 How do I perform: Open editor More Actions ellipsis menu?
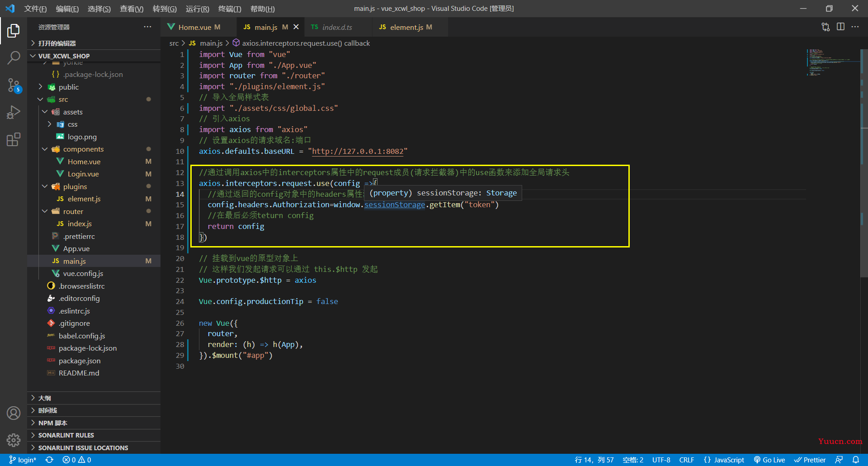(x=855, y=27)
